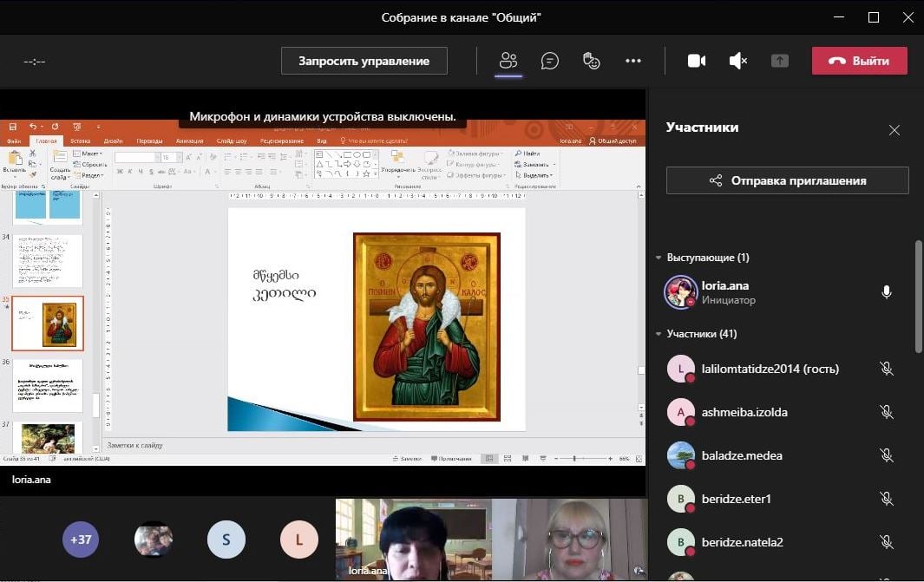The image size is (924, 582).
Task: Click the Cut scissors icon in clipboard group
Action: (32, 154)
